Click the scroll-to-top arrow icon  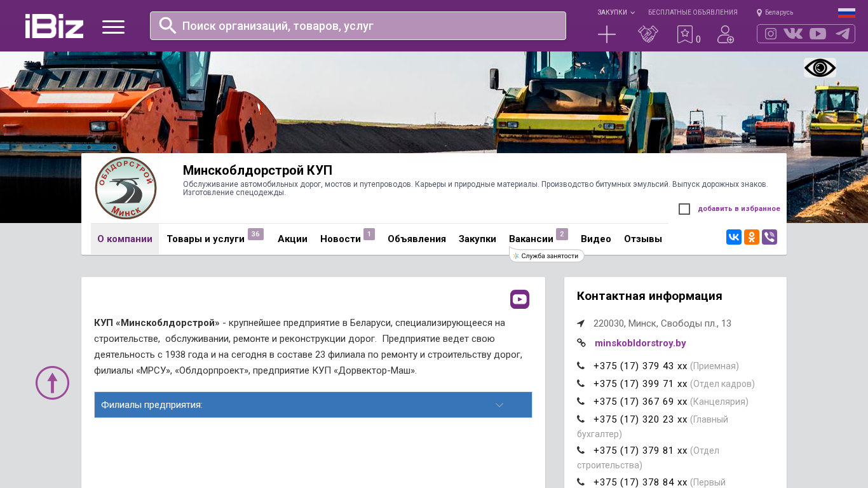click(x=52, y=383)
